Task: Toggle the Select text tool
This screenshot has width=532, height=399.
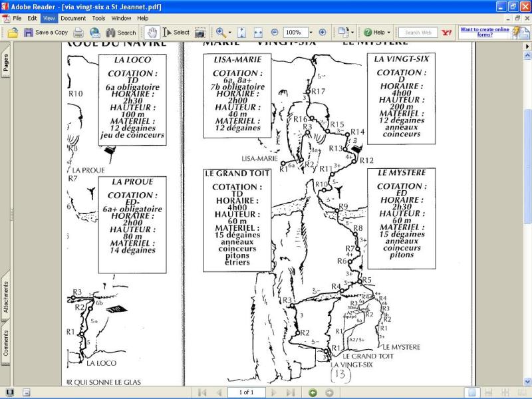Action: point(176,32)
